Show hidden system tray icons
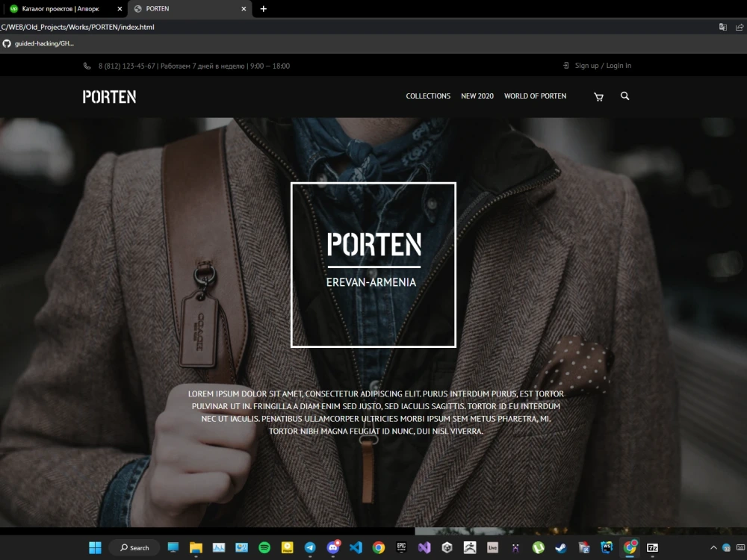Image resolution: width=747 pixels, height=560 pixels. coord(713,547)
